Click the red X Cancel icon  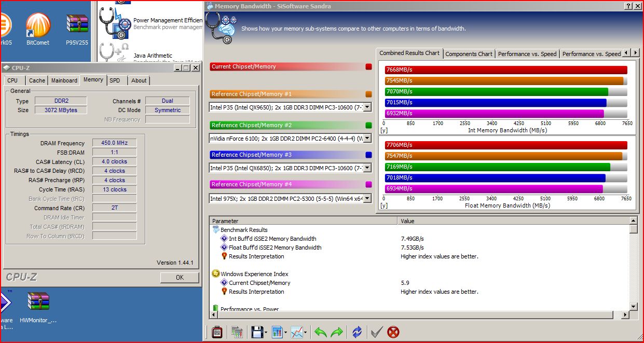pos(394,332)
